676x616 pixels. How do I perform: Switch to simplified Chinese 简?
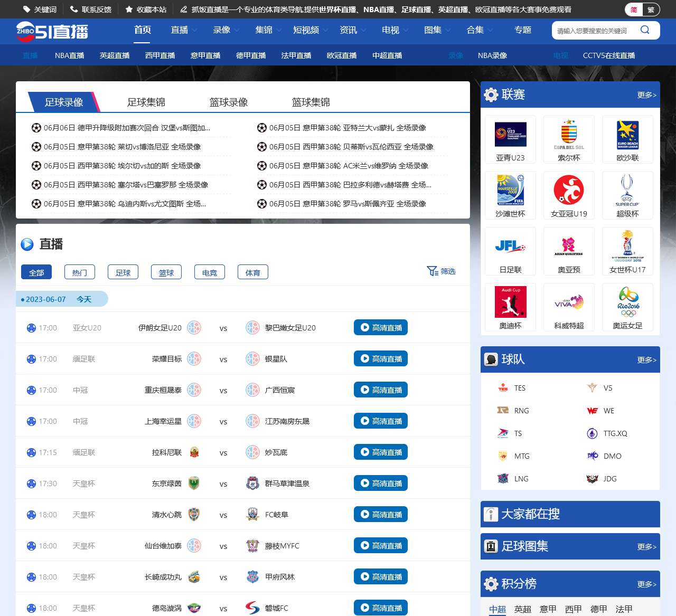pyautogui.click(x=634, y=10)
